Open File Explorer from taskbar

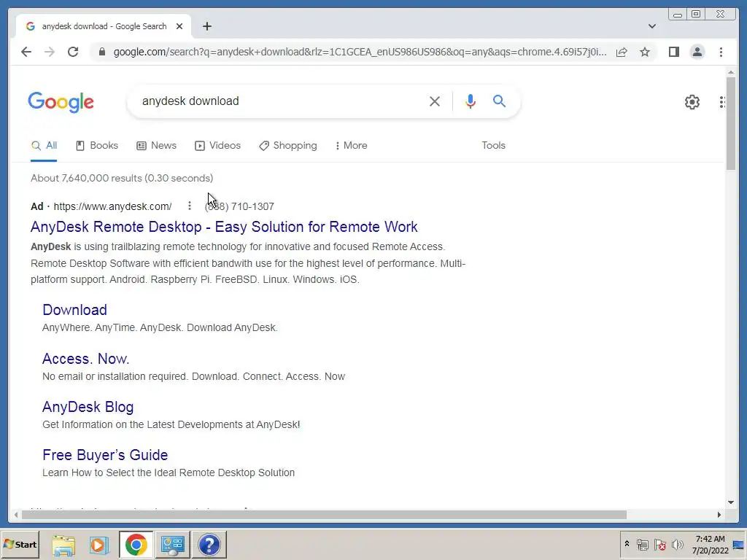click(x=63, y=545)
